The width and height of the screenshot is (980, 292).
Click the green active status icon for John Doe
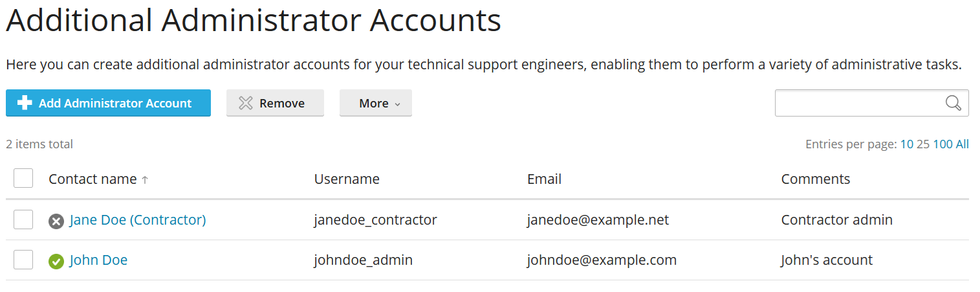[x=56, y=262]
